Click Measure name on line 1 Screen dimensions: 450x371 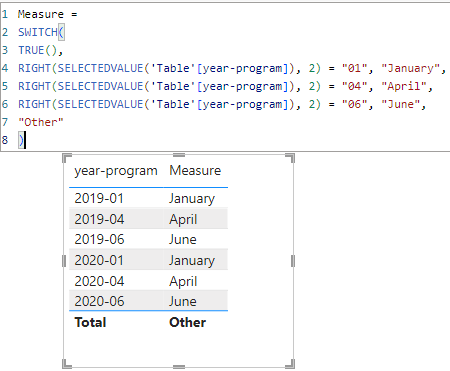tap(41, 14)
